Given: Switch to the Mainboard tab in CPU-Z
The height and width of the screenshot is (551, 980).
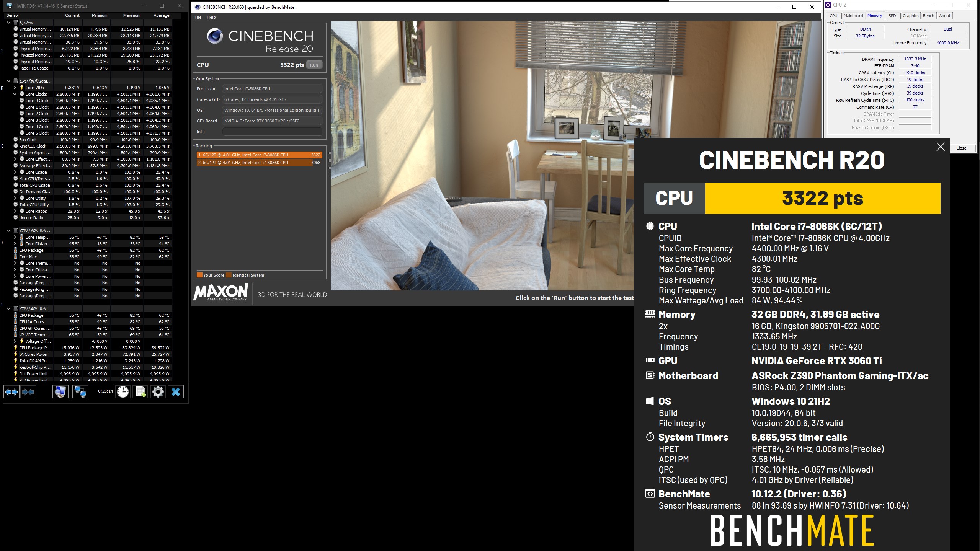Looking at the screenshot, I should coord(853,16).
